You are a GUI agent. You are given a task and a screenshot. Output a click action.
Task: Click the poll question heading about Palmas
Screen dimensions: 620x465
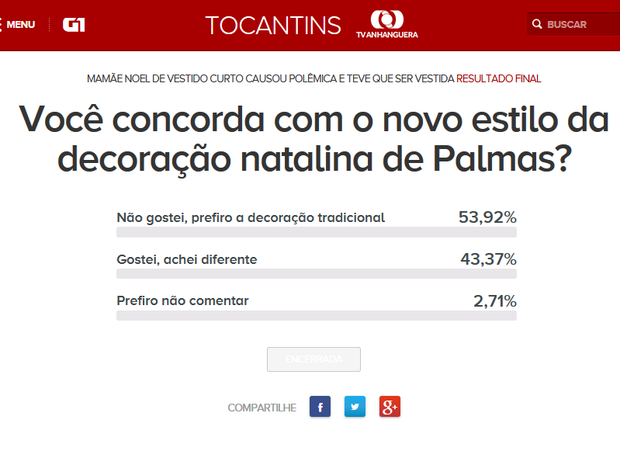pyautogui.click(x=310, y=139)
